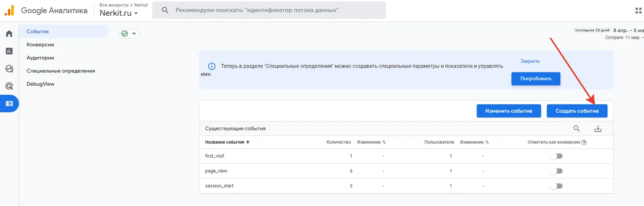The image size is (644, 206).
Task: Open the Nerkit.ru property selector
Action: click(119, 13)
